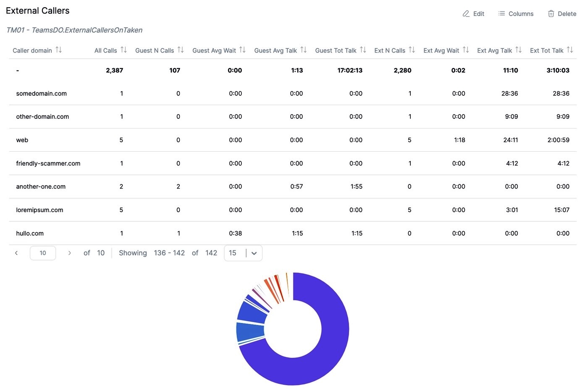Sort by Caller domain arrows icon
This screenshot has width=588, height=391.
coord(59,50)
